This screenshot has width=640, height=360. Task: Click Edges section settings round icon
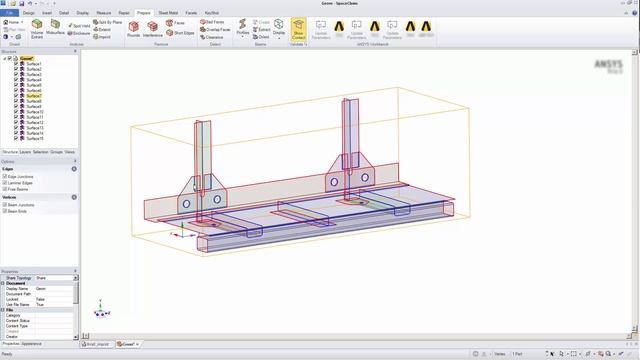[74, 169]
